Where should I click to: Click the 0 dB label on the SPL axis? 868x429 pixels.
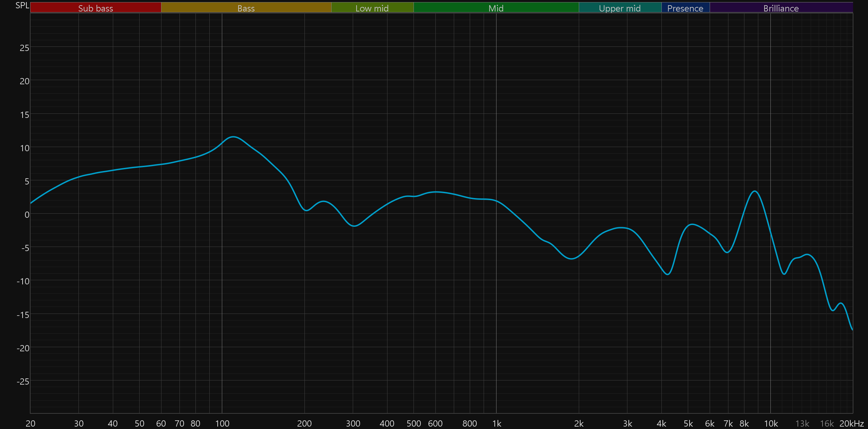click(x=27, y=215)
